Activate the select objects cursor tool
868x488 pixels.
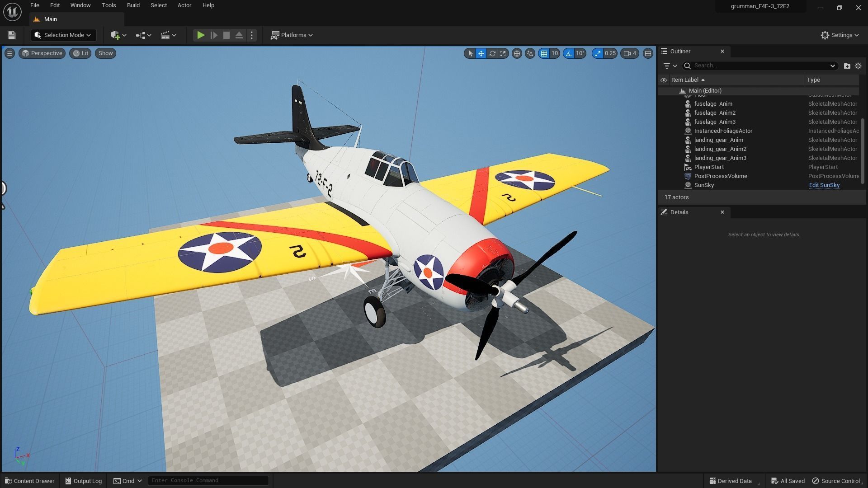tap(470, 54)
